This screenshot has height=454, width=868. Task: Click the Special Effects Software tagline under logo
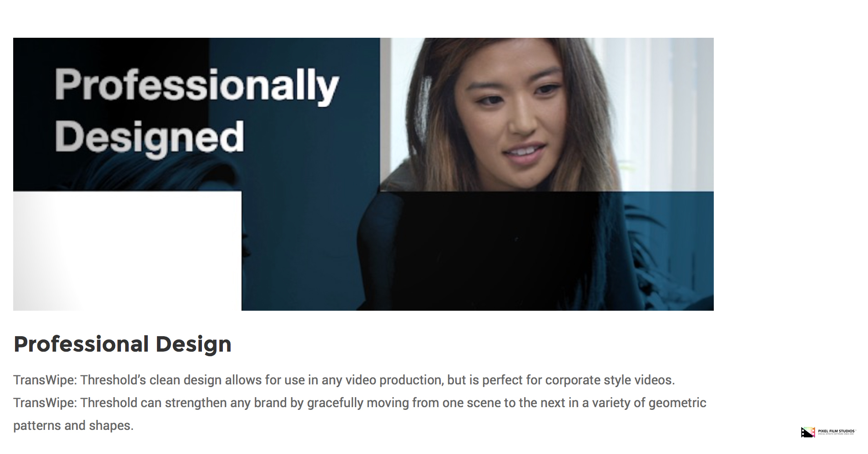coord(836,434)
